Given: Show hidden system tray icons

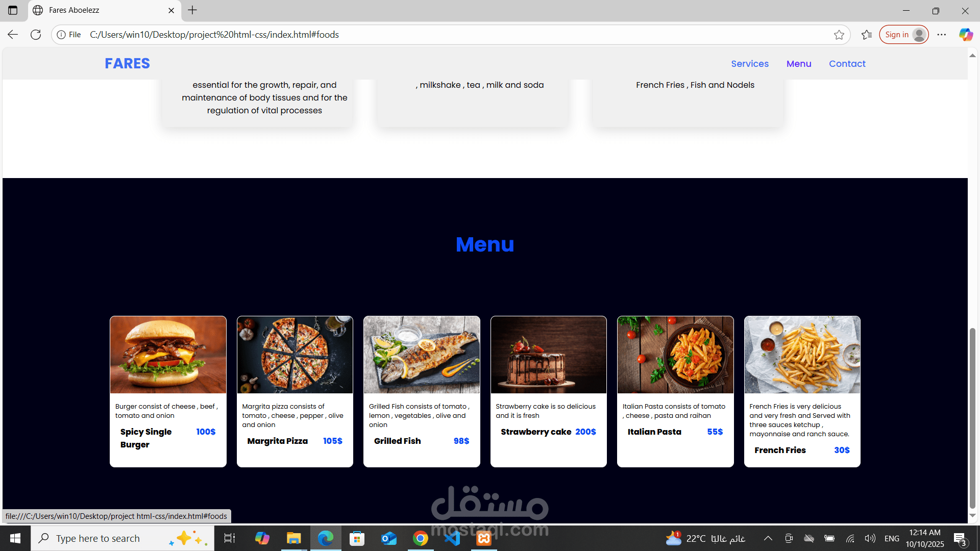Looking at the screenshot, I should pyautogui.click(x=768, y=538).
